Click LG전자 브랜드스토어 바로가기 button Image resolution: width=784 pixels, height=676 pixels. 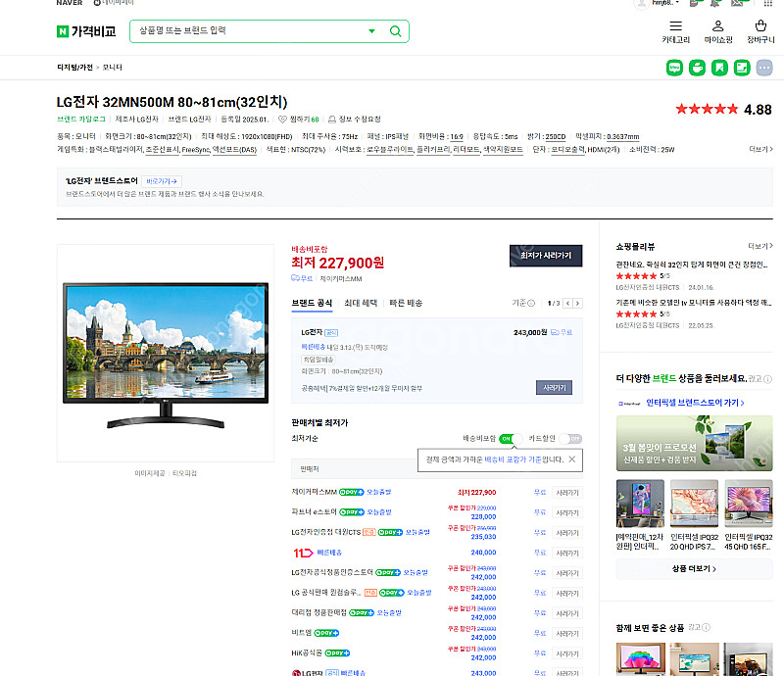pyautogui.click(x=162, y=181)
